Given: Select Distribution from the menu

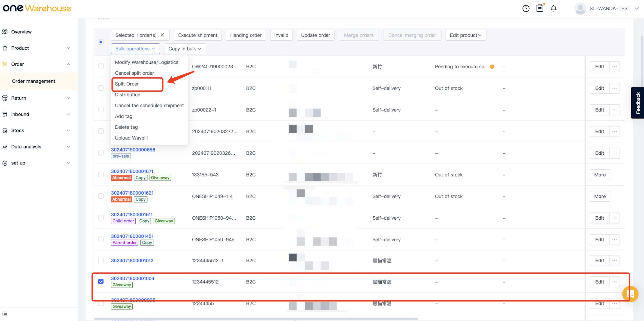Looking at the screenshot, I should click(x=128, y=95).
